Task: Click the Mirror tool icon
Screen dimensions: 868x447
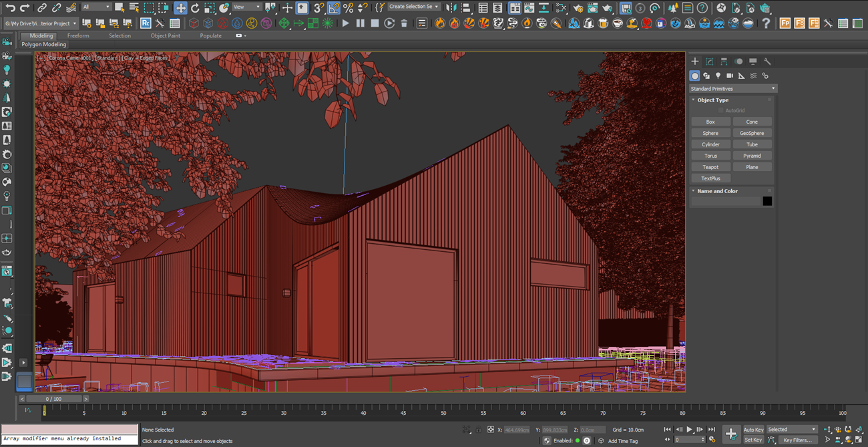Action: click(451, 8)
